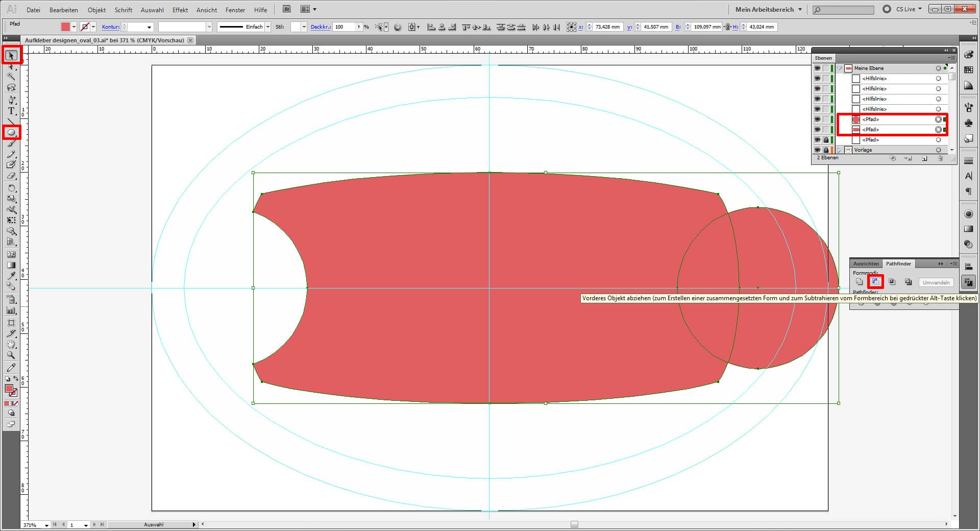Select the Selection (arrow) tool

[11, 55]
